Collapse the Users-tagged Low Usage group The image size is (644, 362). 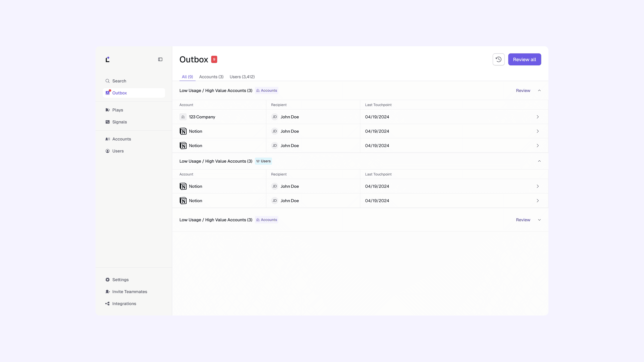pos(539,161)
